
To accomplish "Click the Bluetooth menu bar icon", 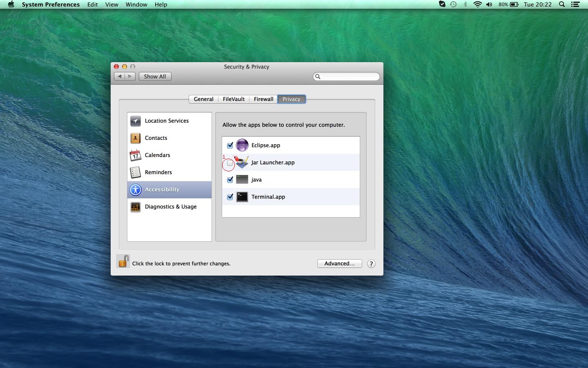I will pyautogui.click(x=465, y=4).
